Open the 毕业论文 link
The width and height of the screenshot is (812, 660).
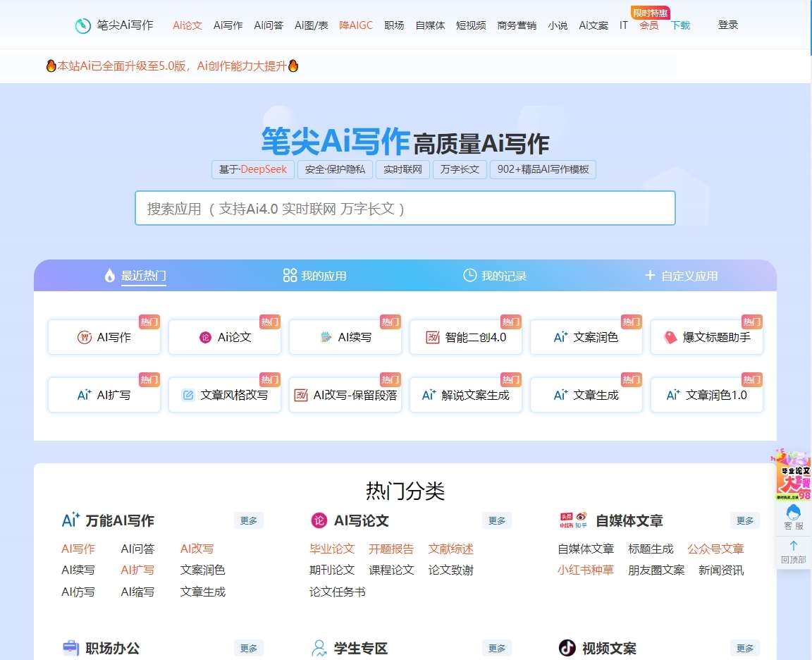331,548
